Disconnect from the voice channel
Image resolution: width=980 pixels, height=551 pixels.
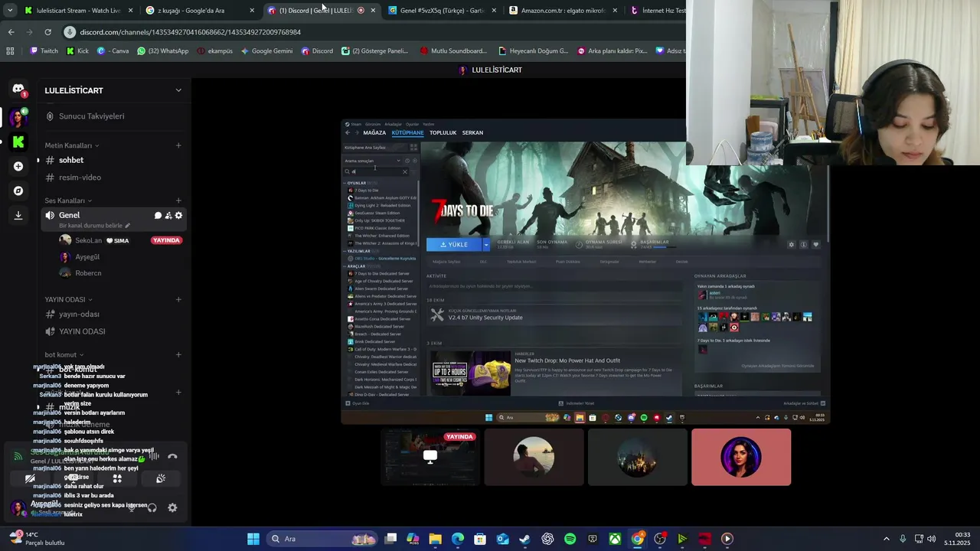[x=172, y=457]
